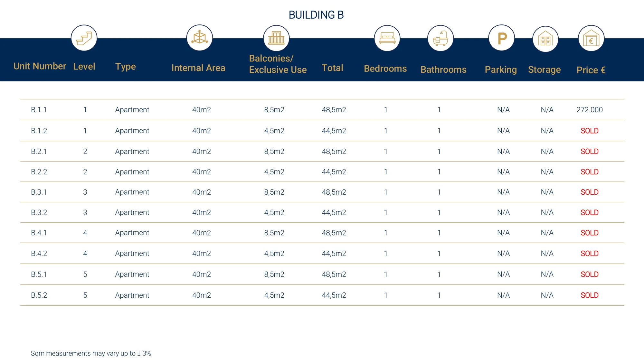Click the Price euro garage icon
The height and width of the screenshot is (362, 644).
591,38
